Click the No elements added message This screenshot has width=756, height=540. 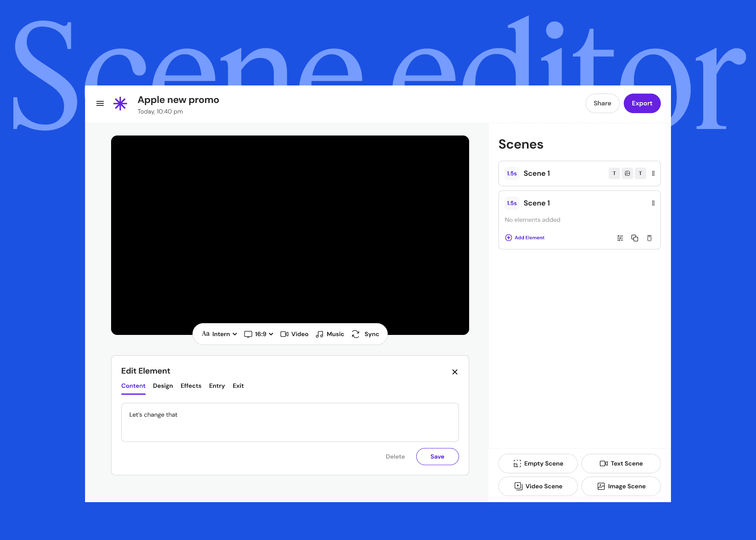(x=533, y=220)
